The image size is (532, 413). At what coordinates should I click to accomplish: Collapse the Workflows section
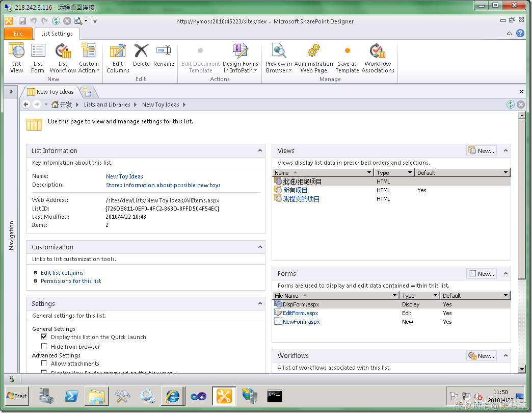click(506, 355)
